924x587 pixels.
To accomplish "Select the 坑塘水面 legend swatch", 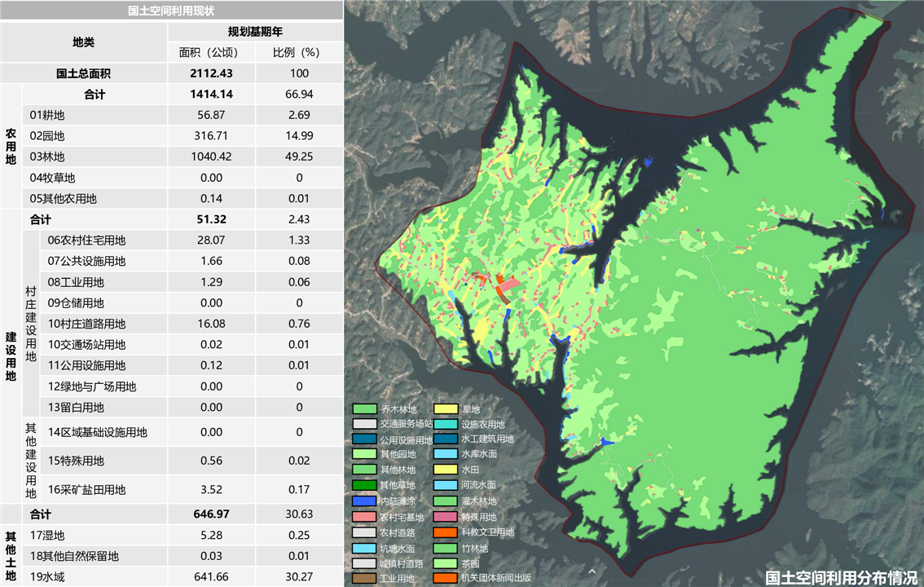I will 364,548.
